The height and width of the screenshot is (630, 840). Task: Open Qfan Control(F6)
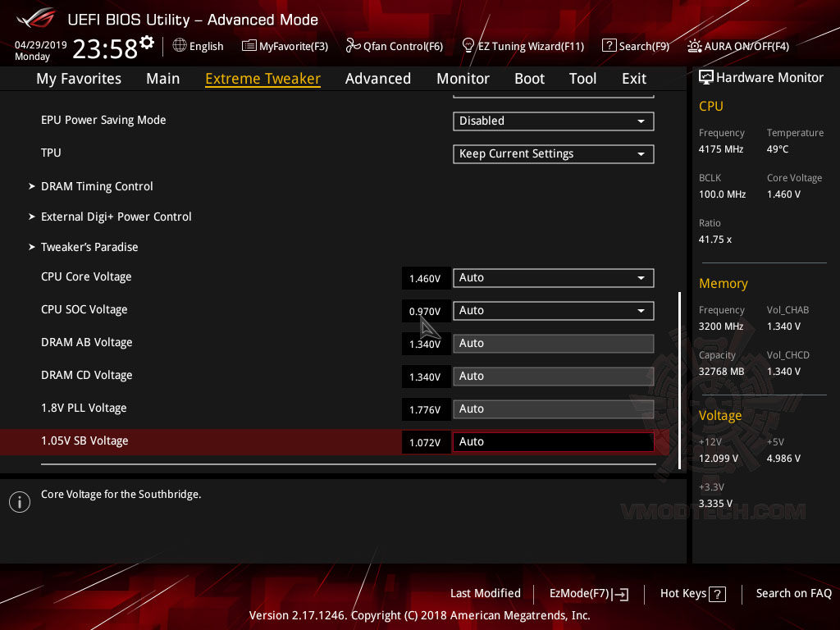(x=403, y=46)
